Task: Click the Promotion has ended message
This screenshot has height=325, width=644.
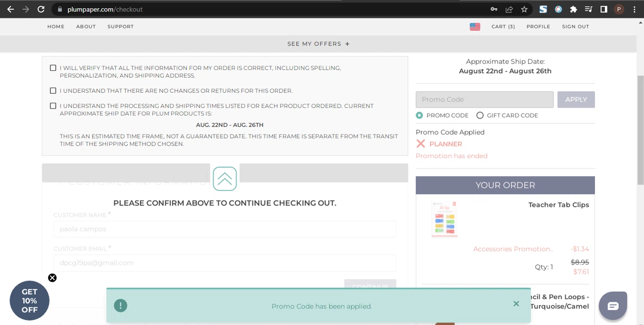Action: pyautogui.click(x=452, y=156)
